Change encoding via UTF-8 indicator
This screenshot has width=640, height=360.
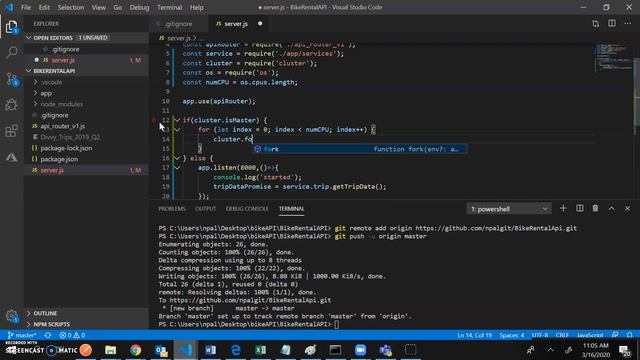[540, 335]
